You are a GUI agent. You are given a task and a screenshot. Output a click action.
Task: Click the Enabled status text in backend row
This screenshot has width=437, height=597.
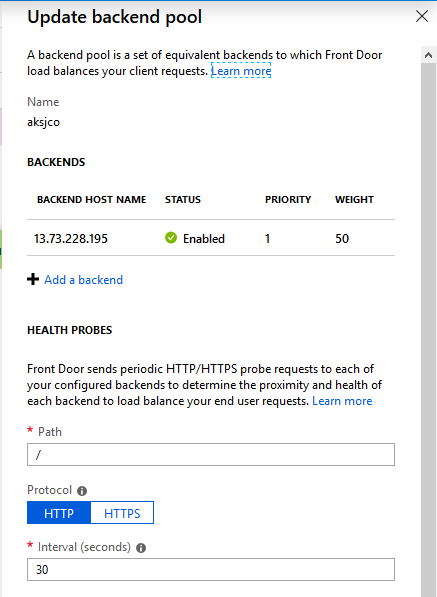coord(204,239)
